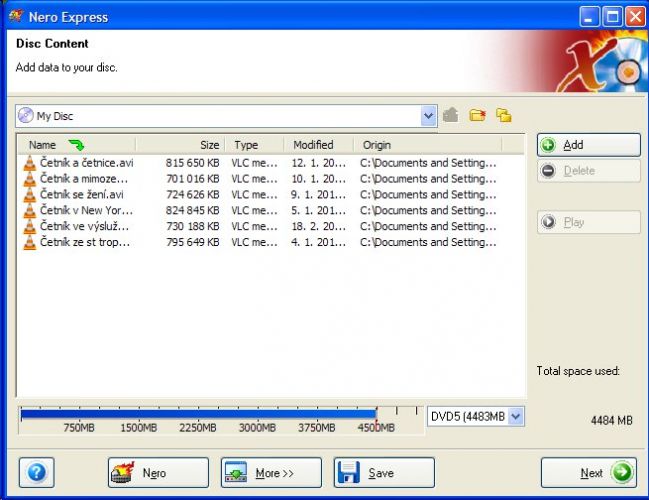Open help with the question mark button
Image resolution: width=649 pixels, height=500 pixels.
[x=37, y=472]
